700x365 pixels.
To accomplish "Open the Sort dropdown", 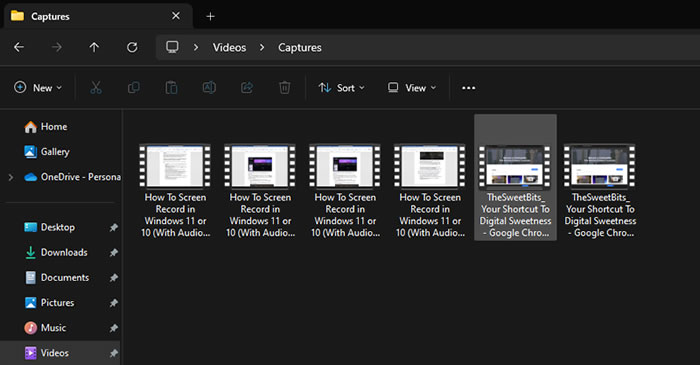I will pos(342,87).
